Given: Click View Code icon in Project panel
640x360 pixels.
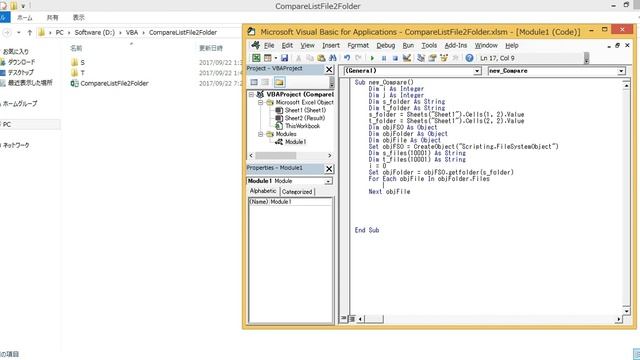Looking at the screenshot, I should click(x=254, y=82).
